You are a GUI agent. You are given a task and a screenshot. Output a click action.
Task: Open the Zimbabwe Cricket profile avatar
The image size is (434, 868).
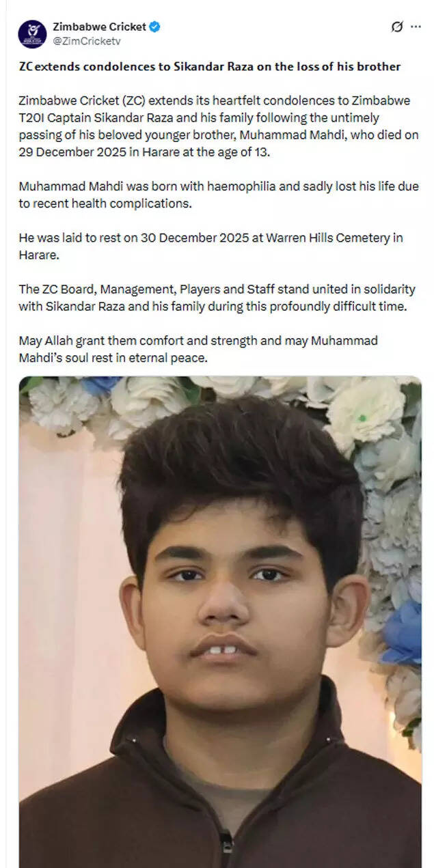click(32, 34)
